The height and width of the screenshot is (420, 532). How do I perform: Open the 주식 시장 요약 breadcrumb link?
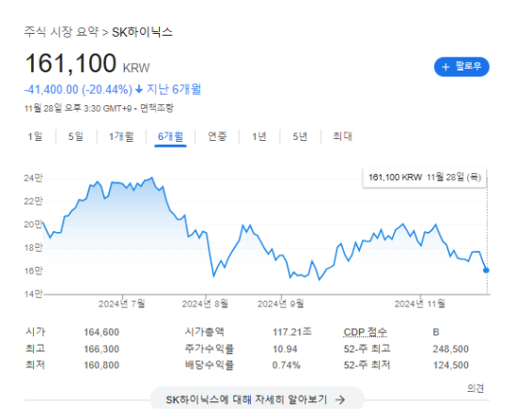pos(61,32)
